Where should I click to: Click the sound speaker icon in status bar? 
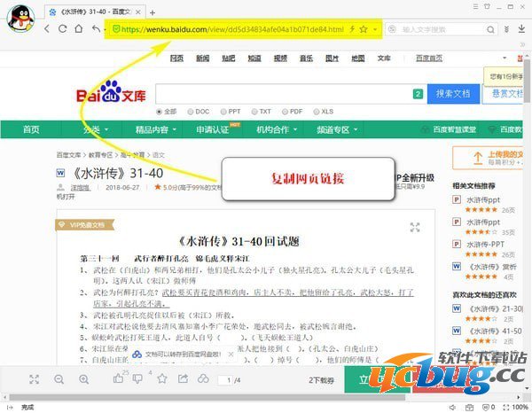point(452,407)
